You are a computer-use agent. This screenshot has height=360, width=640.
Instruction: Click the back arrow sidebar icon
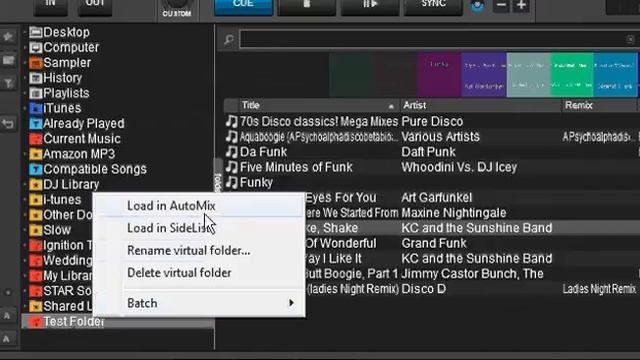pos(8,123)
